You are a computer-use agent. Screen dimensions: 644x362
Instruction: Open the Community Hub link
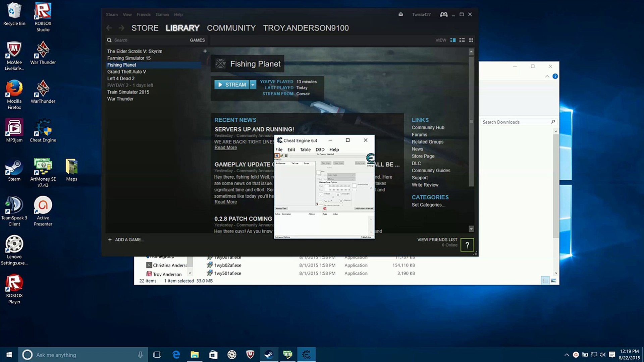[428, 127]
